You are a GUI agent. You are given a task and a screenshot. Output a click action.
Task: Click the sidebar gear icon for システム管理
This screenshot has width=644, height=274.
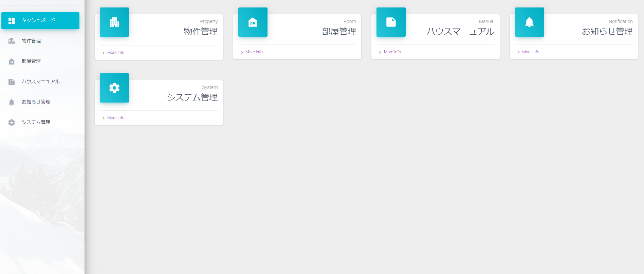point(12,123)
